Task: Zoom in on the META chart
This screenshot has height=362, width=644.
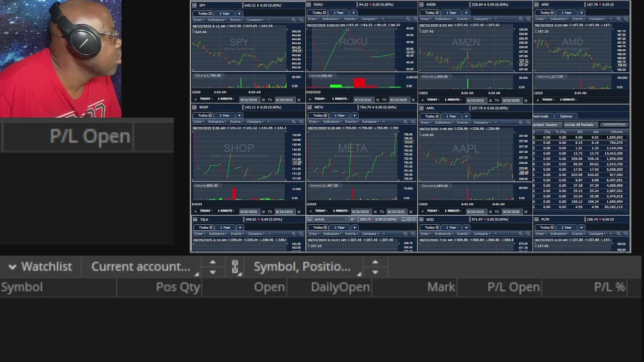Action: [x=405, y=122]
